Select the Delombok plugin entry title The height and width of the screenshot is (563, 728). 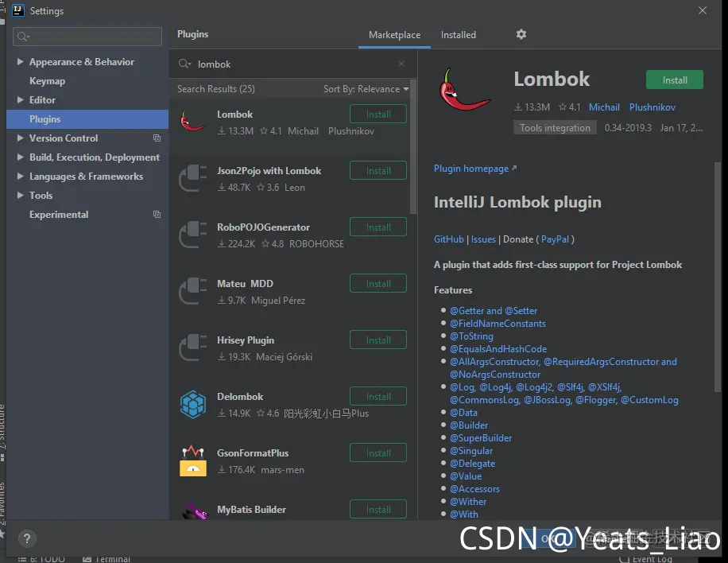coord(240,397)
